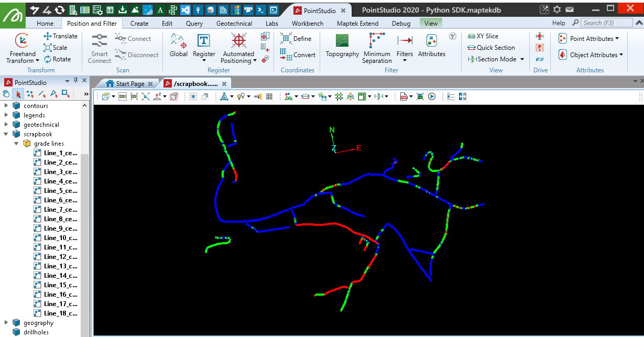The image size is (644, 337).
Task: Select the Rotate tool
Action: [x=58, y=59]
